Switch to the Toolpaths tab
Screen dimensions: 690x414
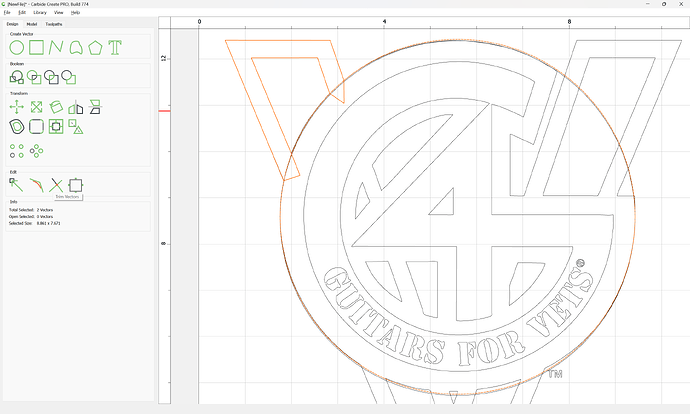tap(54, 24)
